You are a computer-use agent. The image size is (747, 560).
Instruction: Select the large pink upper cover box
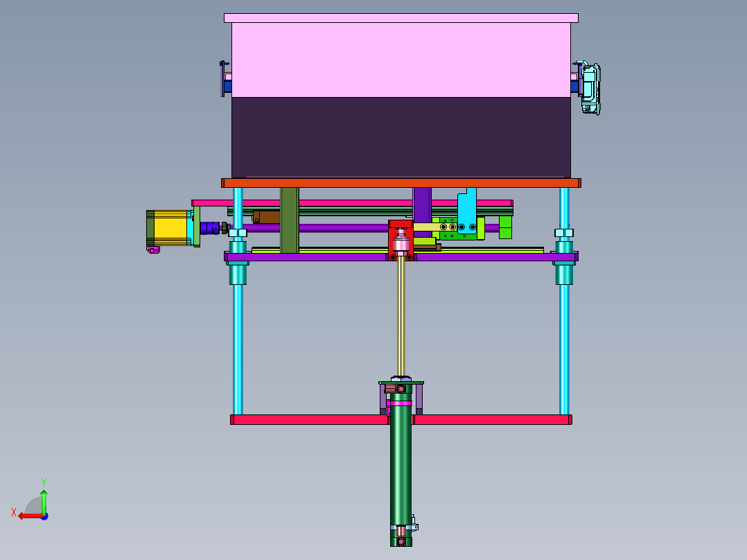(401, 60)
